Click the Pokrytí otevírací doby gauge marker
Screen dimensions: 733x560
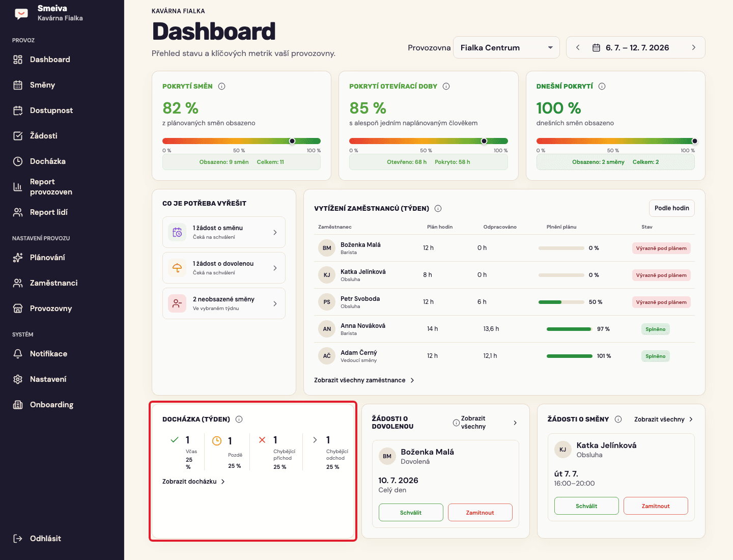click(484, 141)
